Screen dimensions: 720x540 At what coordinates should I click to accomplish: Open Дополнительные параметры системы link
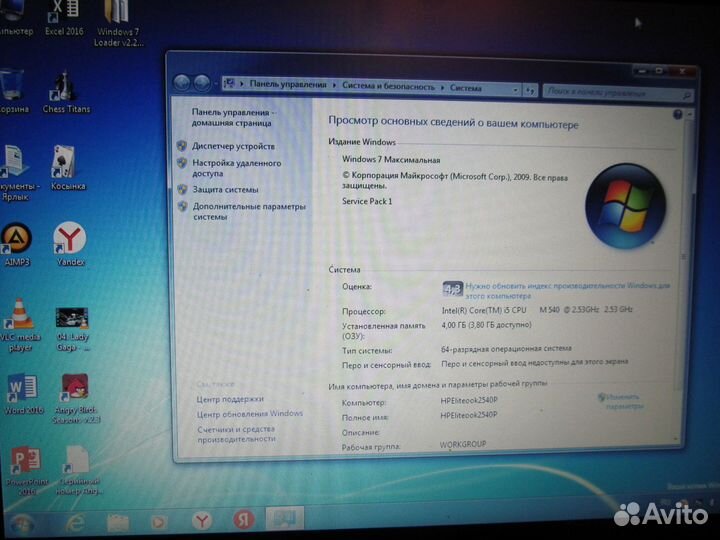coord(249,211)
